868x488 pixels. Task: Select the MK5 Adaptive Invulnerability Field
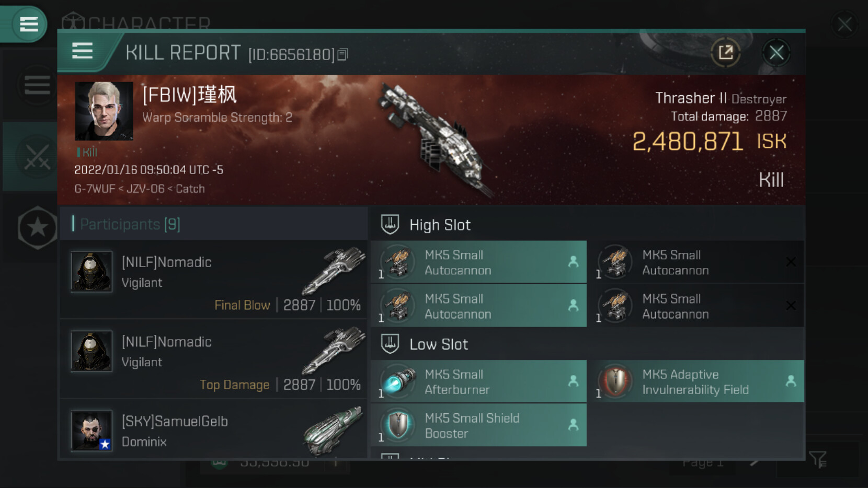[x=696, y=381]
